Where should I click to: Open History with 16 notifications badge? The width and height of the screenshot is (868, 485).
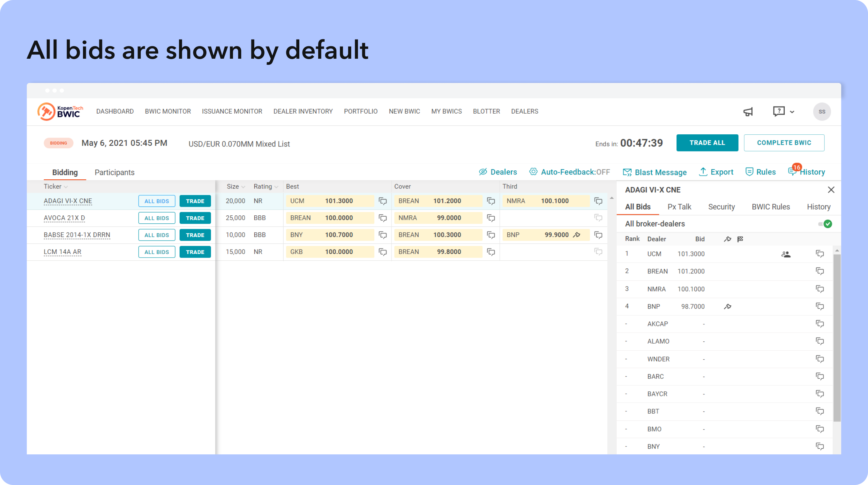point(806,172)
